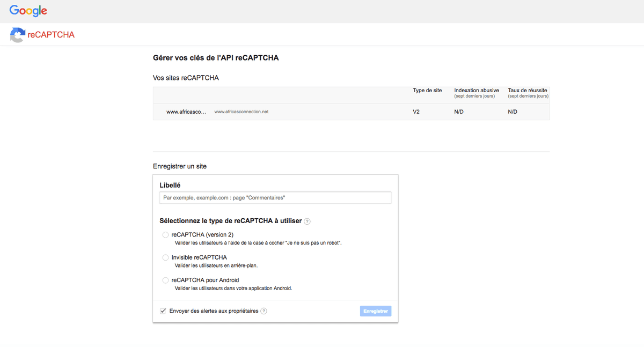
Task: Click the Taux de réussite column header
Action: point(528,90)
